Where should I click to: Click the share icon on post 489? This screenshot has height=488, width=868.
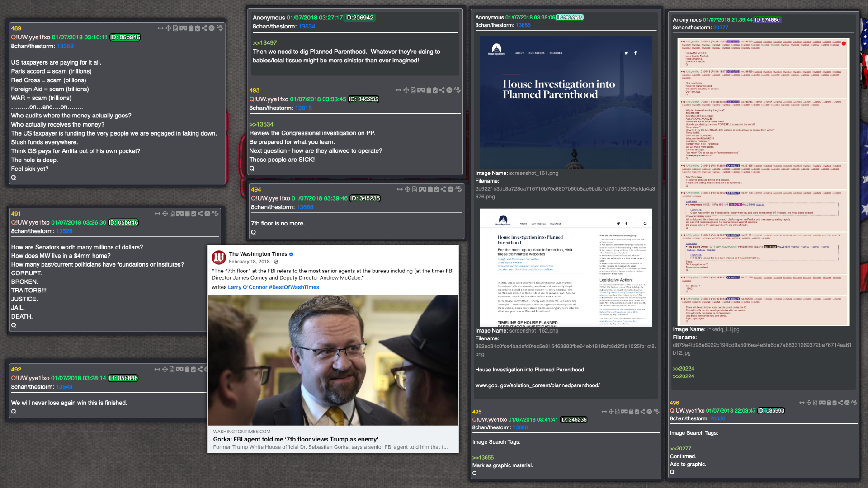pyautogui.click(x=204, y=28)
